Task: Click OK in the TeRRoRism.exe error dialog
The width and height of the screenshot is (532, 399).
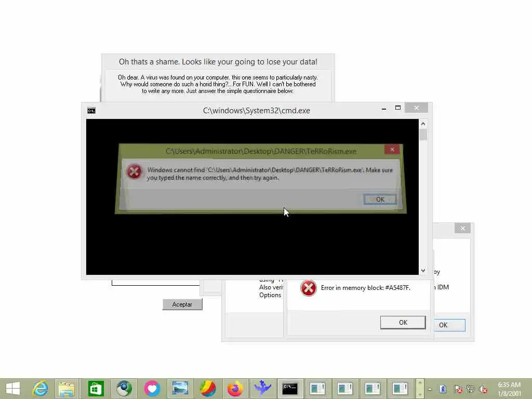Action: 380,199
